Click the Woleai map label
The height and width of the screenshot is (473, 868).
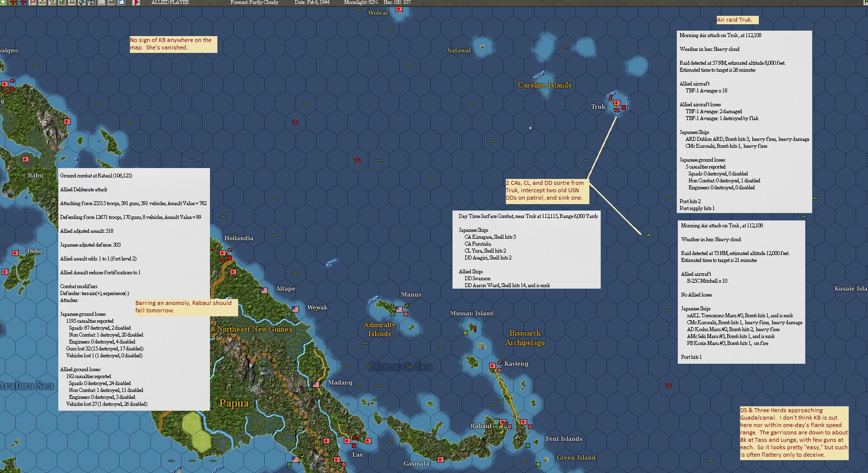tap(378, 13)
